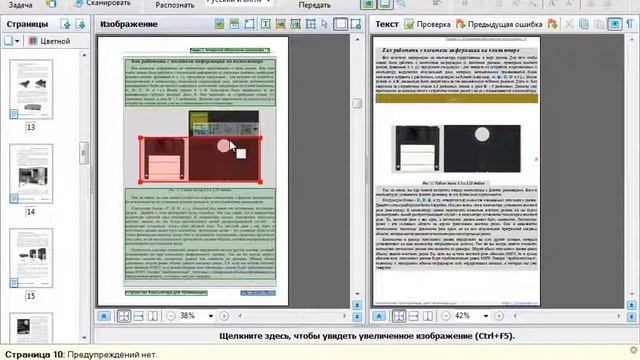
Task: Open the pages view mode dropdown arrow
Action: click(17, 41)
